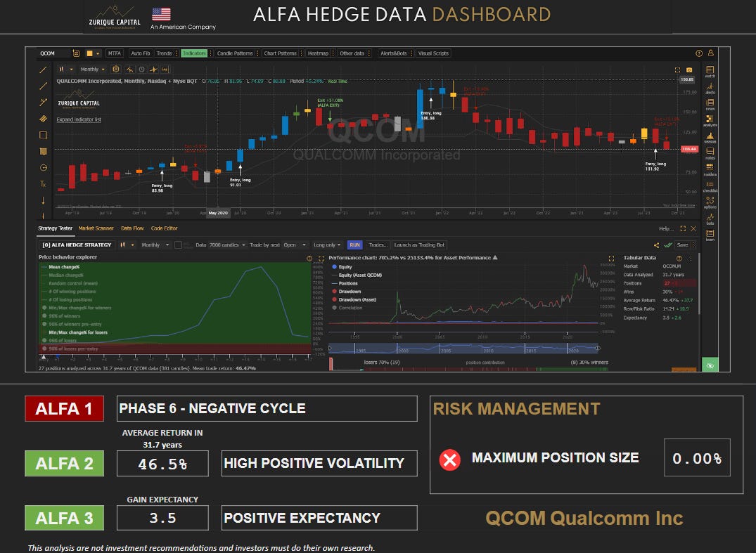Open the Save options three-dot menu
The image size is (756, 553).
point(693,245)
